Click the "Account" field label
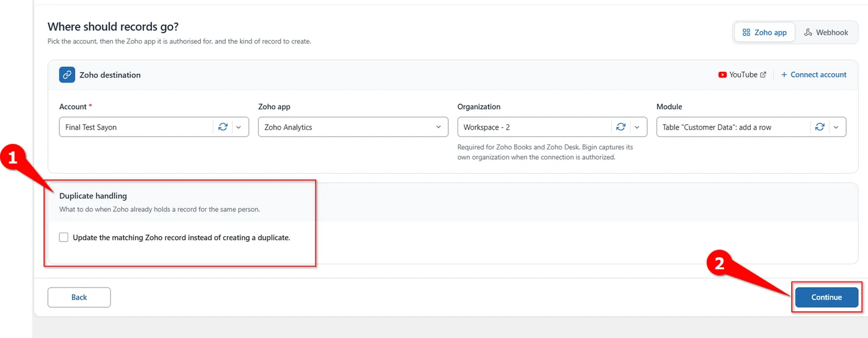The image size is (868, 338). point(76,107)
